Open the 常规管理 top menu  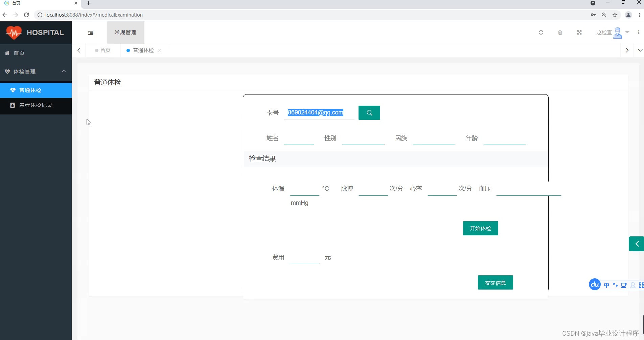tap(125, 33)
